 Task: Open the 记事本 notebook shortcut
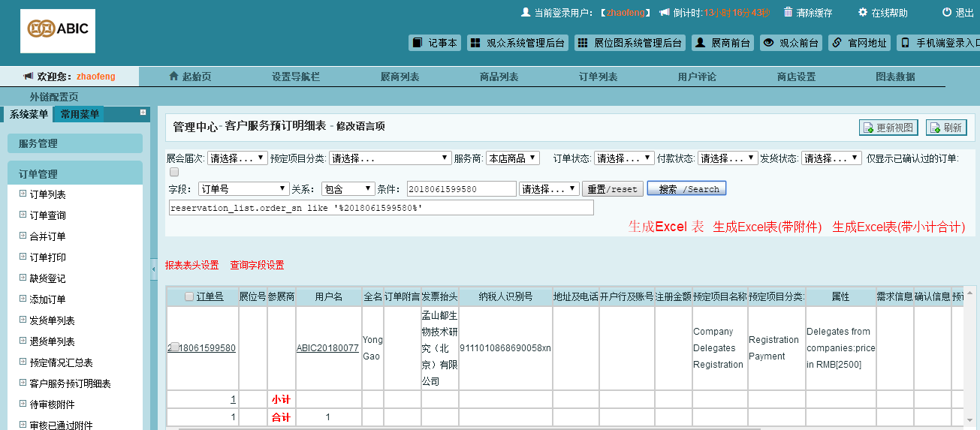435,43
